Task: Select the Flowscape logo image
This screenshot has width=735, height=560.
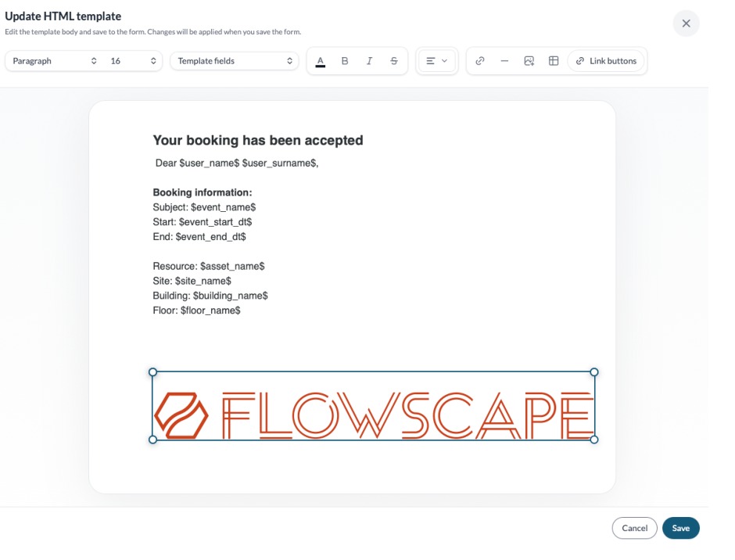Action: click(x=373, y=406)
